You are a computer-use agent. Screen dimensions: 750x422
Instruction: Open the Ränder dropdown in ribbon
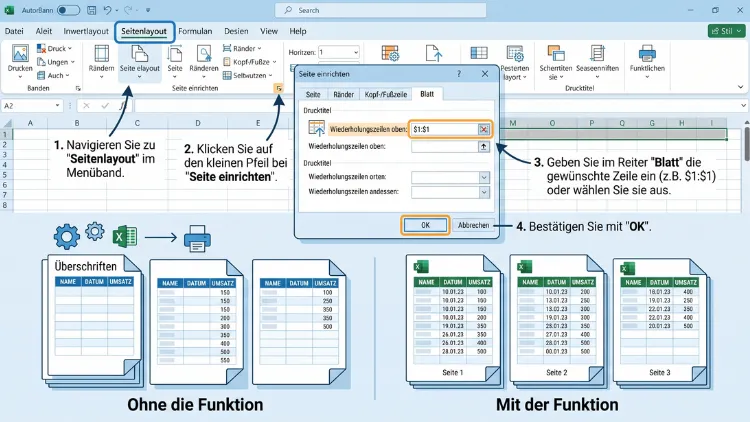pyautogui.click(x=243, y=48)
